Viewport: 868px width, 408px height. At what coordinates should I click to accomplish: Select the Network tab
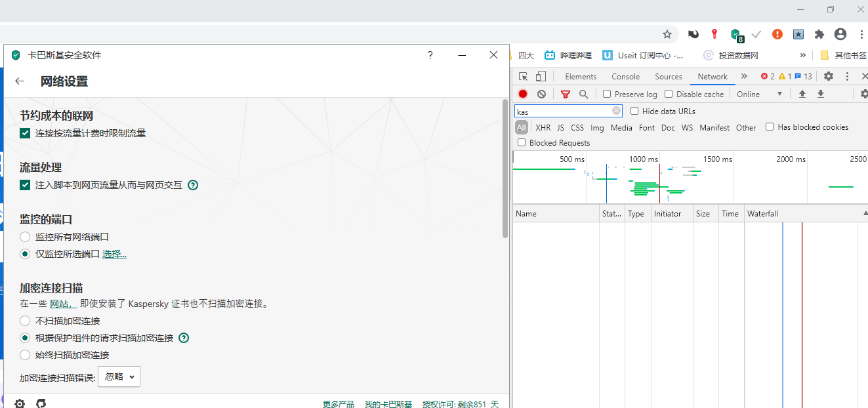point(713,77)
